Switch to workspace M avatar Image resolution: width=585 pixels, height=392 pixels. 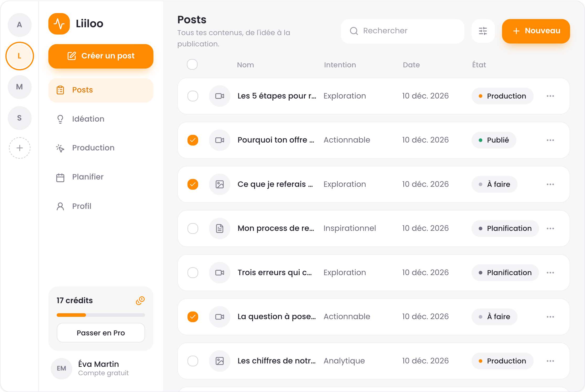[x=20, y=87]
